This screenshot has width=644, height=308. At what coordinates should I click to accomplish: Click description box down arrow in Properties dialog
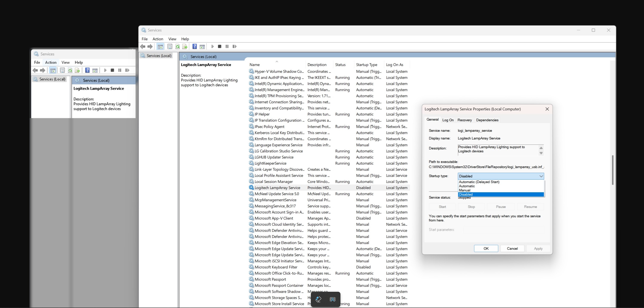click(x=541, y=153)
